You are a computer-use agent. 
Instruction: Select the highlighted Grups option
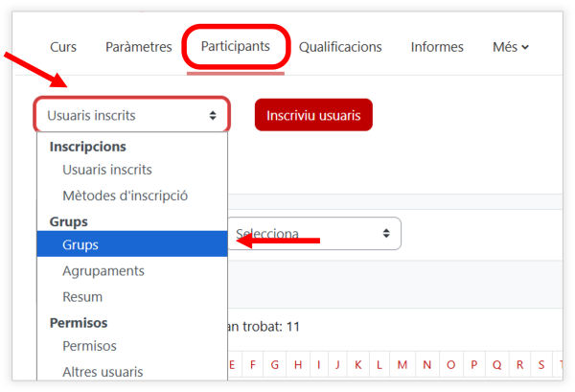point(132,244)
